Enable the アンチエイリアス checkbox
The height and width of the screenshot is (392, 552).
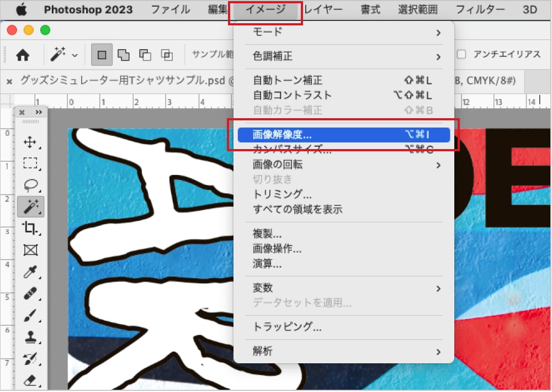point(462,54)
